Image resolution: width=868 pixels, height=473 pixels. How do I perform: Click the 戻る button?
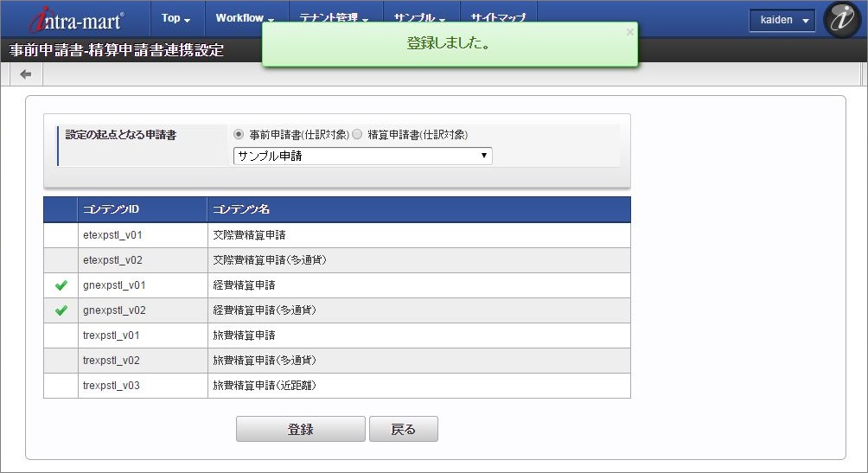point(404,429)
